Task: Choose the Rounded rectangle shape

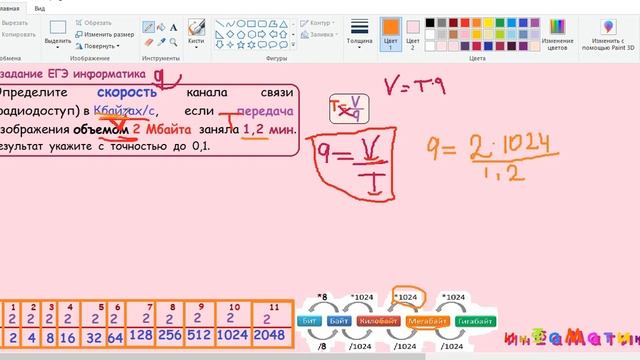Action: click(x=262, y=24)
